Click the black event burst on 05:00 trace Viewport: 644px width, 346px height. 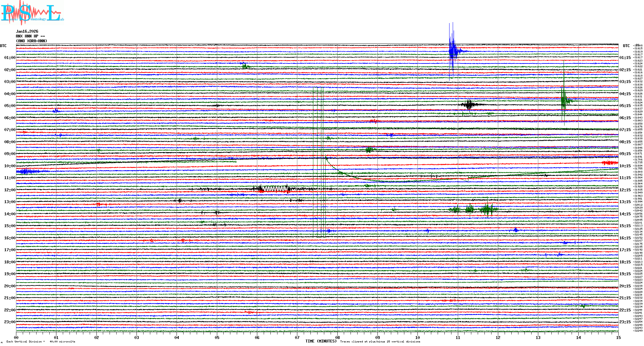coord(469,104)
